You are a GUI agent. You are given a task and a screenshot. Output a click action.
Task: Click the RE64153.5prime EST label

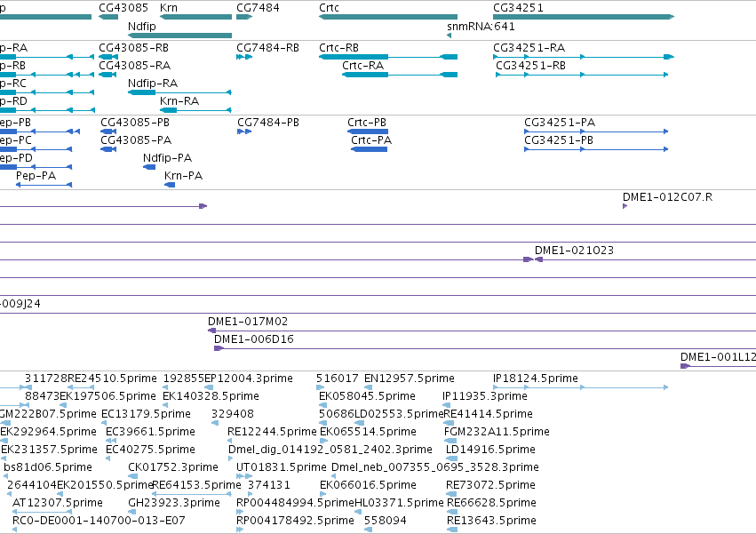[x=196, y=485]
